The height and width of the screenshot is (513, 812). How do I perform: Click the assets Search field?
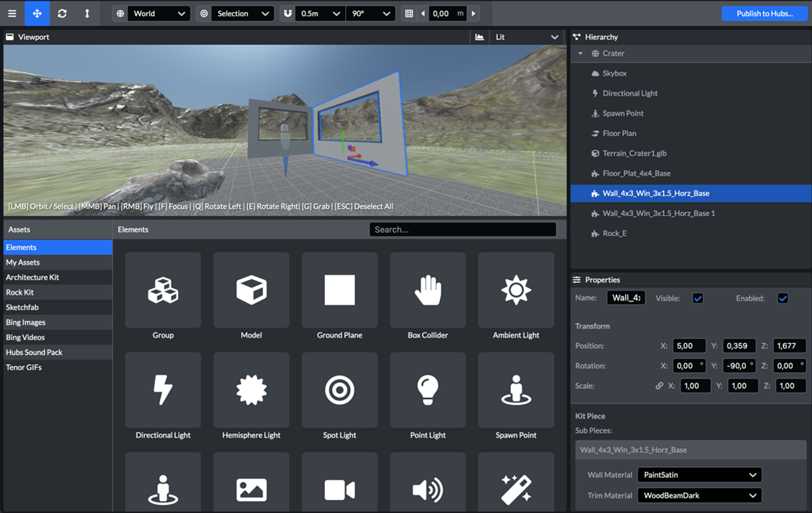[462, 229]
